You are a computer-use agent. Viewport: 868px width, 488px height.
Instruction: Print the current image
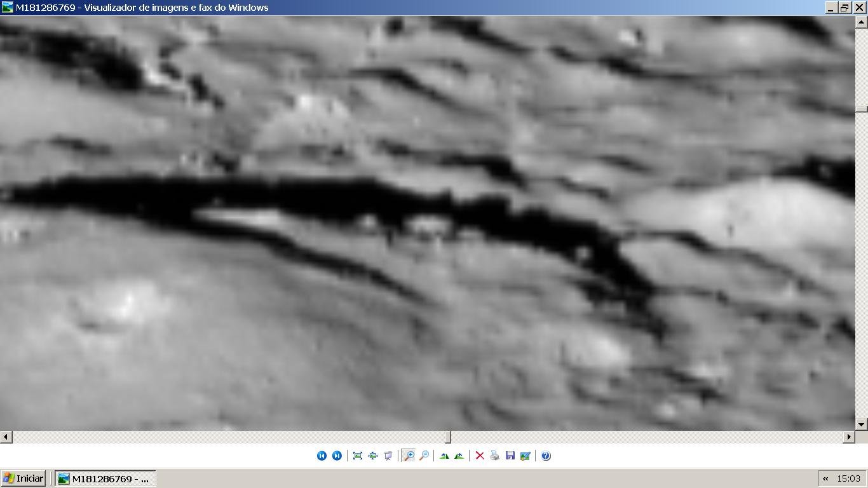[x=495, y=456]
